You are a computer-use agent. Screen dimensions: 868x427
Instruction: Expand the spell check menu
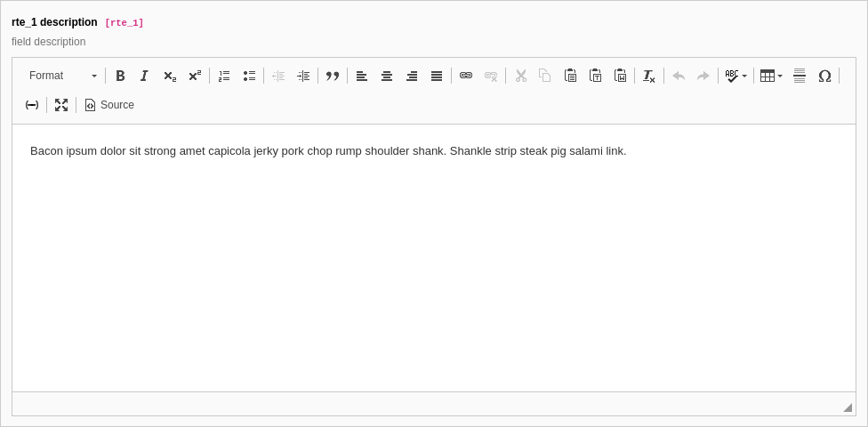735,76
